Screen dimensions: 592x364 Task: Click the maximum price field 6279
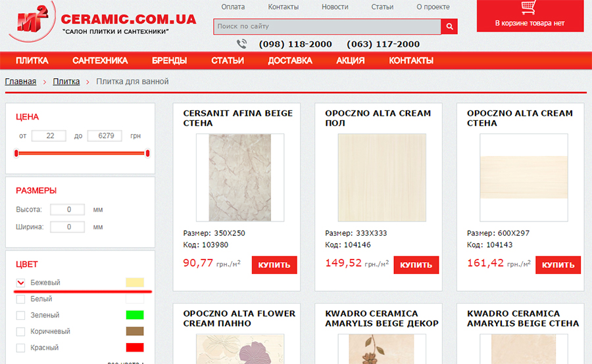point(105,136)
